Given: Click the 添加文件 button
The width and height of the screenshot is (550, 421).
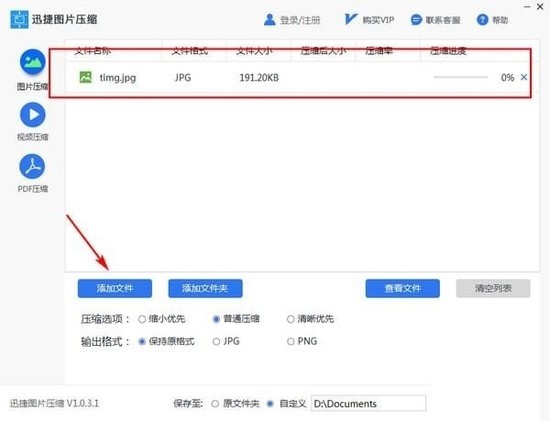Looking at the screenshot, I should (115, 288).
